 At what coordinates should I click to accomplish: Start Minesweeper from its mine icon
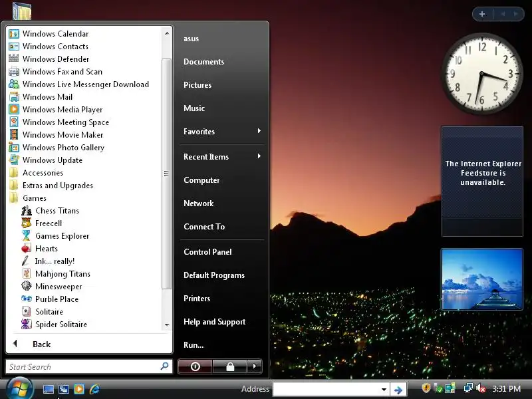[x=27, y=287]
